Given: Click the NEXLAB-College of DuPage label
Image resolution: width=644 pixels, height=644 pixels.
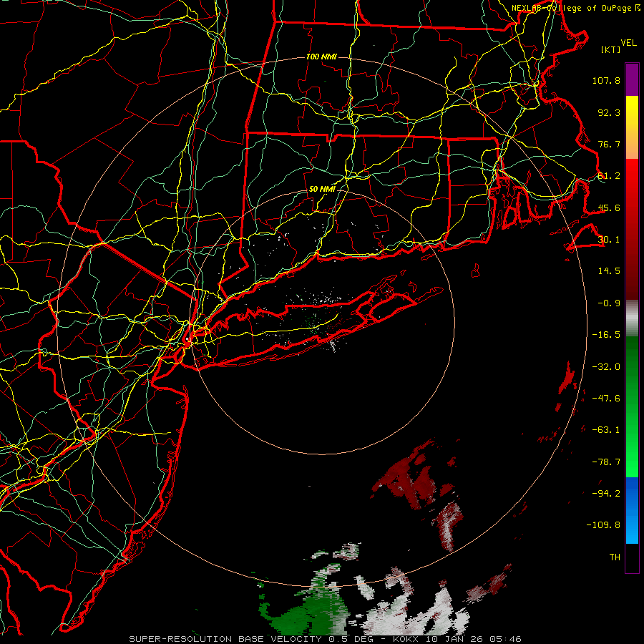Looking at the screenshot, I should [x=575, y=8].
